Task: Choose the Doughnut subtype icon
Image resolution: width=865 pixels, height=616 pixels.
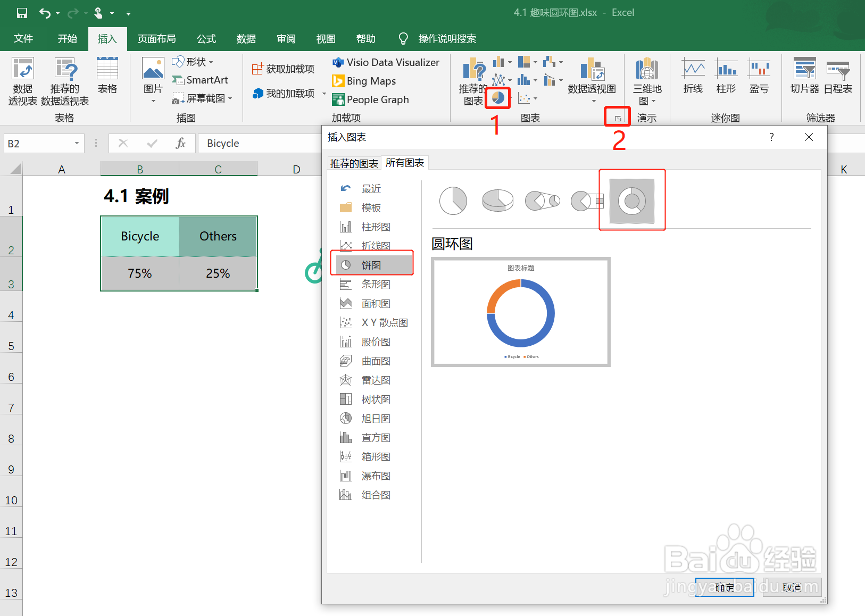Action: click(x=632, y=201)
